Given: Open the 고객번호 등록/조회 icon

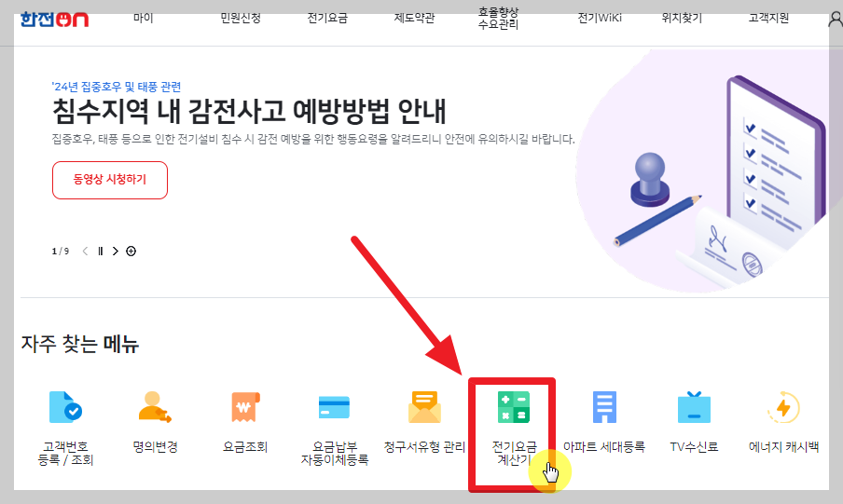Looking at the screenshot, I should click(x=65, y=407).
